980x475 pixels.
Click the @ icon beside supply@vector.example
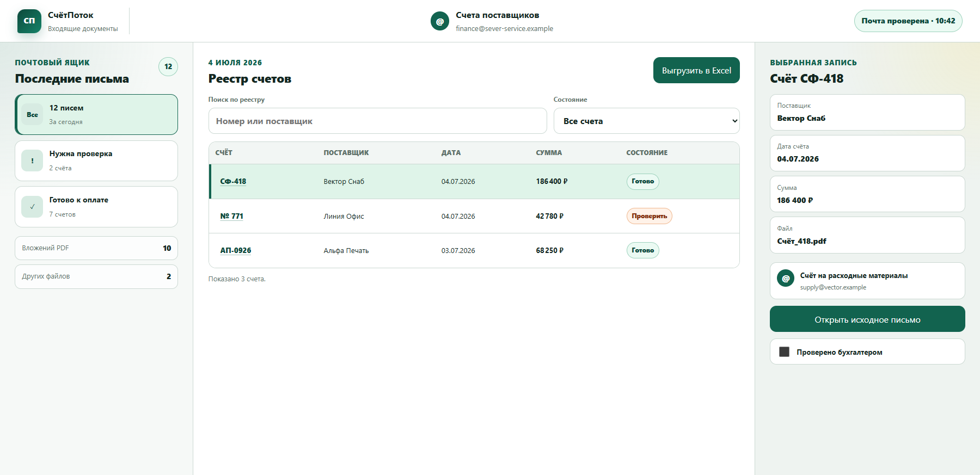[786, 279]
